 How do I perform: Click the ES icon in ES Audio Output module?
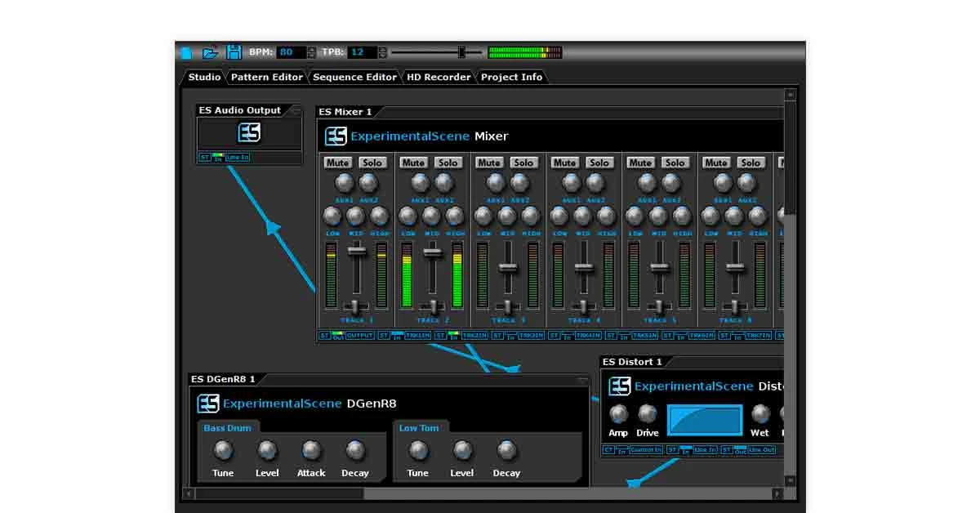pyautogui.click(x=249, y=132)
